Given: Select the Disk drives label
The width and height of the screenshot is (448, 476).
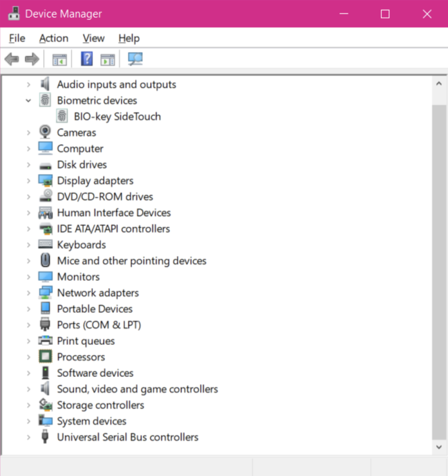Looking at the screenshot, I should [x=82, y=165].
